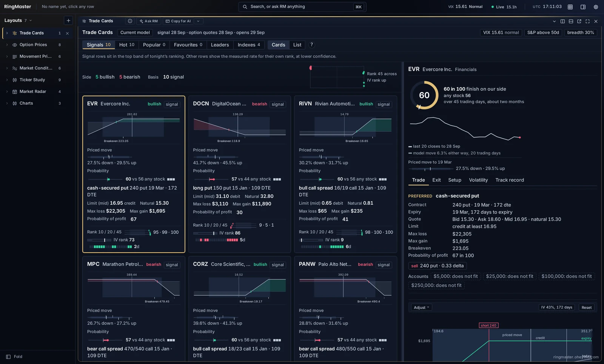Image resolution: width=604 pixels, height=364 pixels.
Task: Select the Indexes 4 filter tab
Action: [249, 45]
